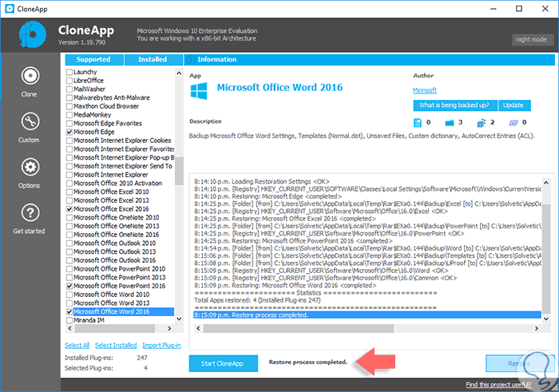Click the log panel scroll down arrow
Screen dimensions: 559x392
click(545, 319)
